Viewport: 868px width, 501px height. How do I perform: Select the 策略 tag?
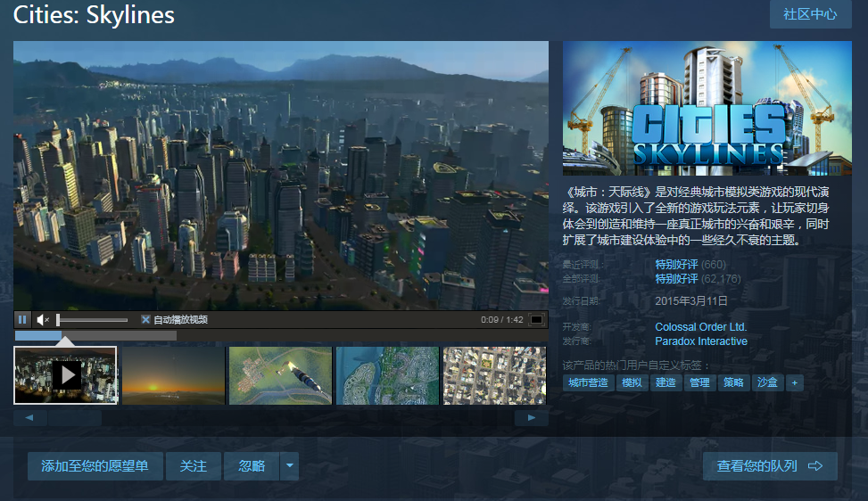pyautogui.click(x=733, y=382)
